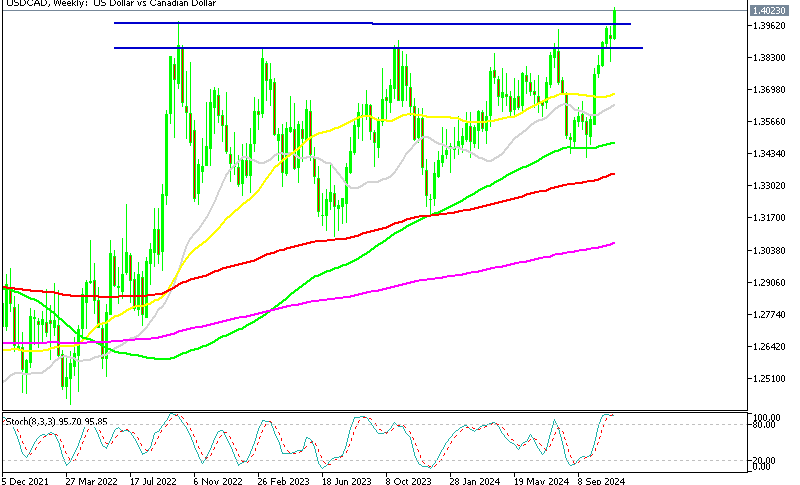Click the 8 Oct 2023 date label
The image size is (800, 485).
(x=408, y=480)
